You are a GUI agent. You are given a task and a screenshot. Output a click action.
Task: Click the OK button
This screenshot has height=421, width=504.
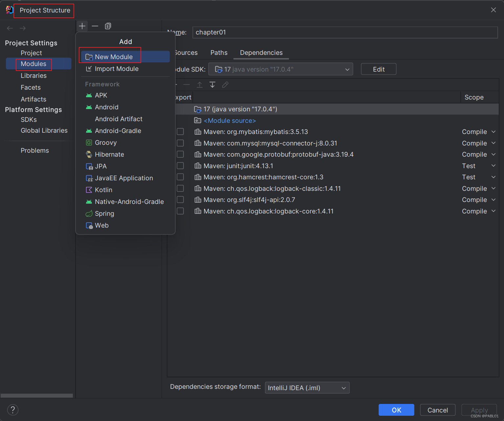(396, 410)
